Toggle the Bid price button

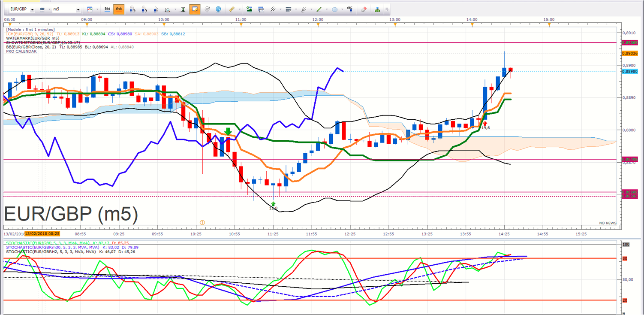click(x=107, y=9)
